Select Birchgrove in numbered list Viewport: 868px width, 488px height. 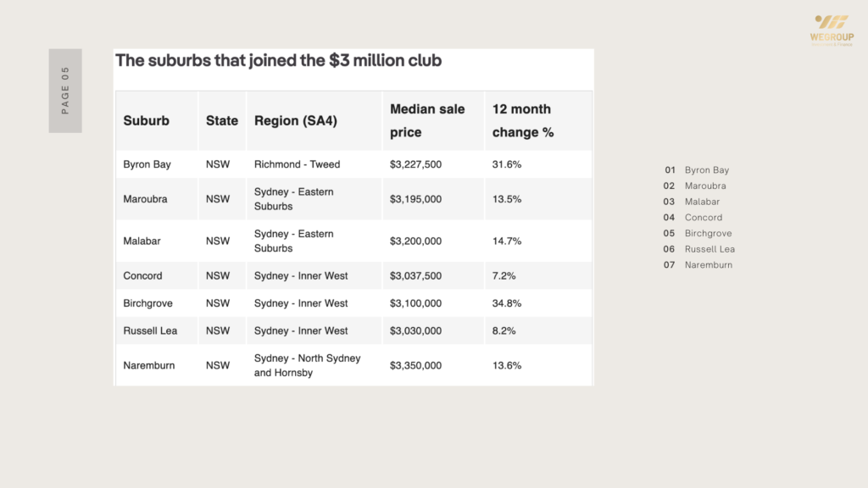(x=708, y=234)
